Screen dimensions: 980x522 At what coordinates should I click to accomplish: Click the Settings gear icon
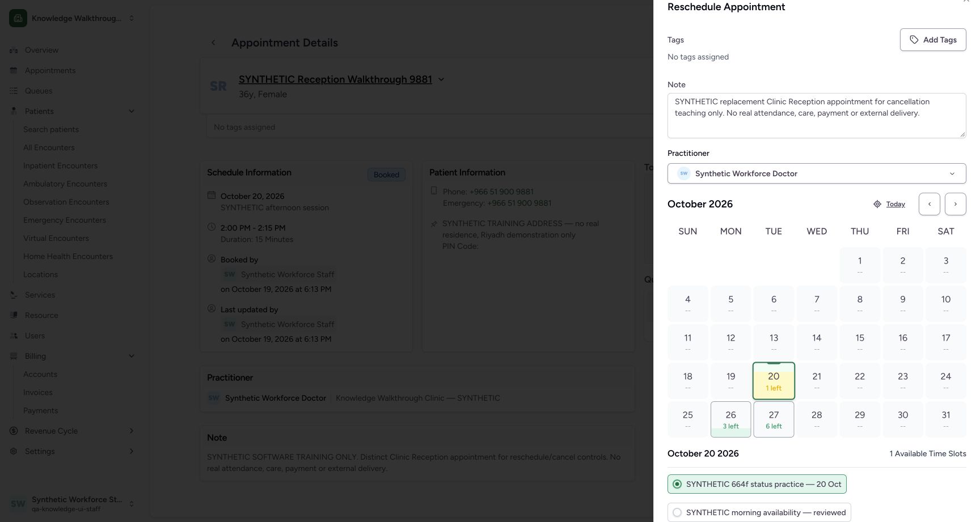(14, 451)
